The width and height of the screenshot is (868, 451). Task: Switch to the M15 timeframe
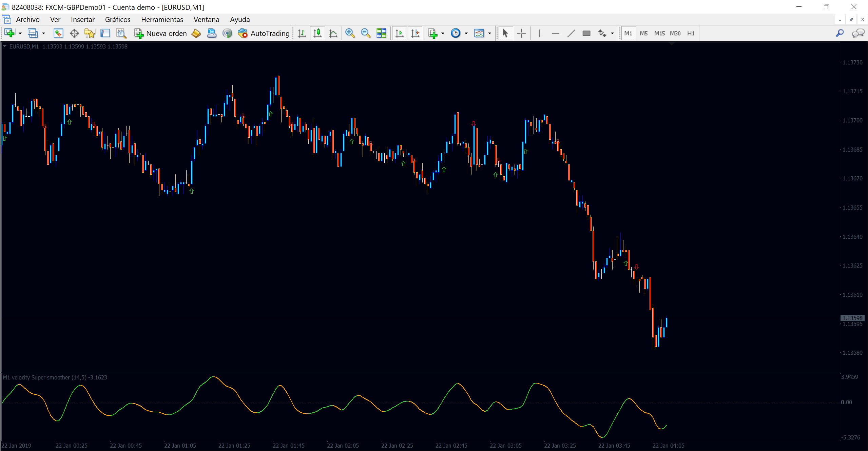659,33
